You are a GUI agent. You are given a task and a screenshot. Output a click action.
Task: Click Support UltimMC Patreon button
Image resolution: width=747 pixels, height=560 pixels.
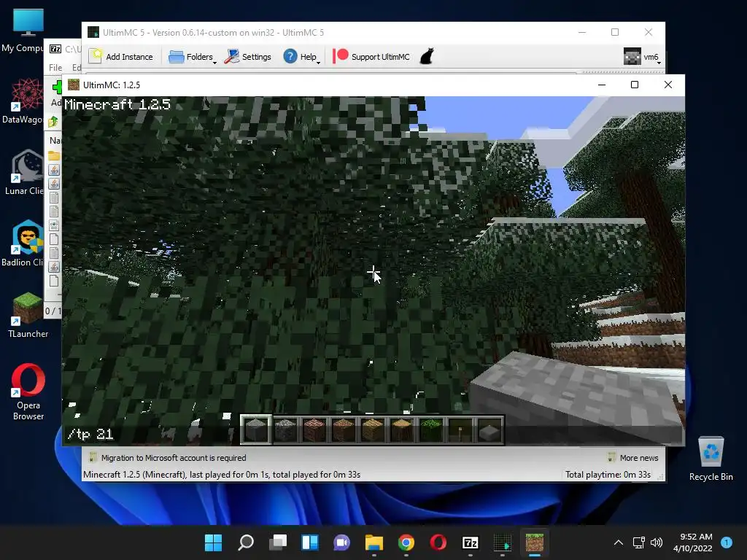click(371, 57)
